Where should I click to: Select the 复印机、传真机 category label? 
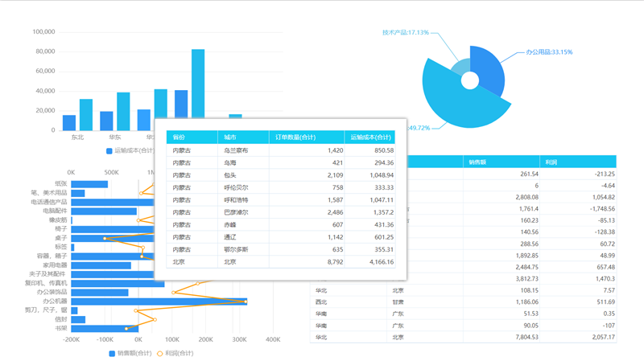click(x=46, y=283)
